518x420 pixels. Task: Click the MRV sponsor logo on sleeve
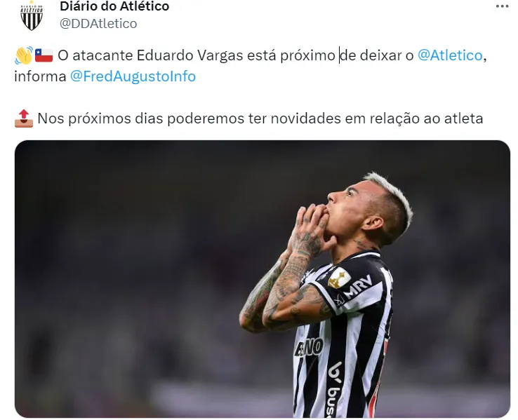tap(359, 285)
